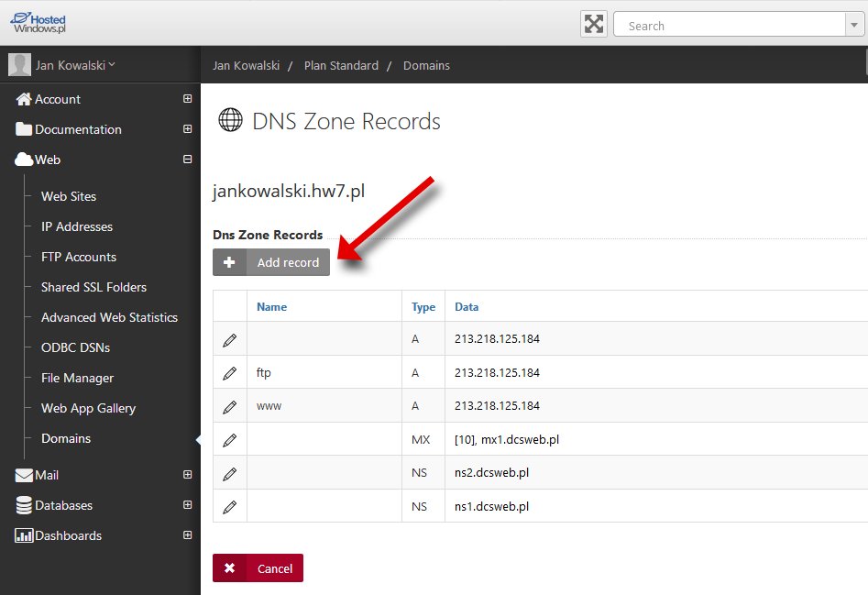Viewport: 868px width, 595px height.
Task: Expand the Dashboards section
Action: pyautogui.click(x=188, y=535)
